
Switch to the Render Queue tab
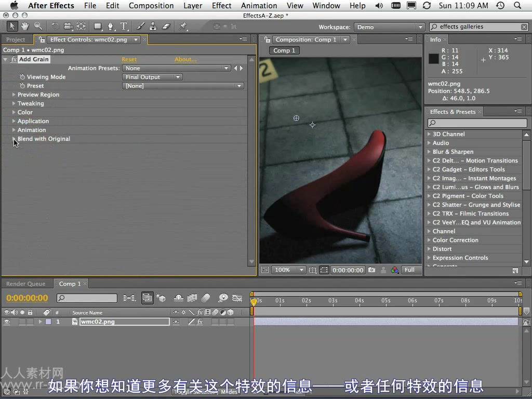[x=25, y=284]
